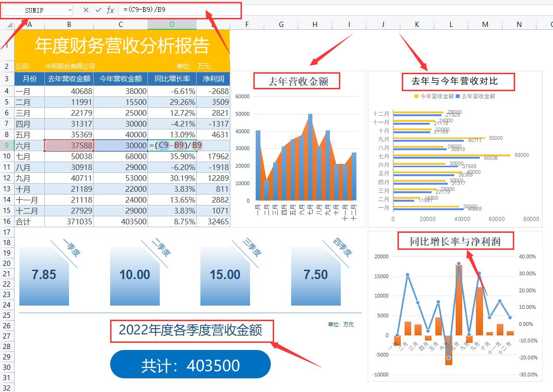Click the Insert Function fx icon
Viewport: 553px width, 392px height.
point(110,9)
